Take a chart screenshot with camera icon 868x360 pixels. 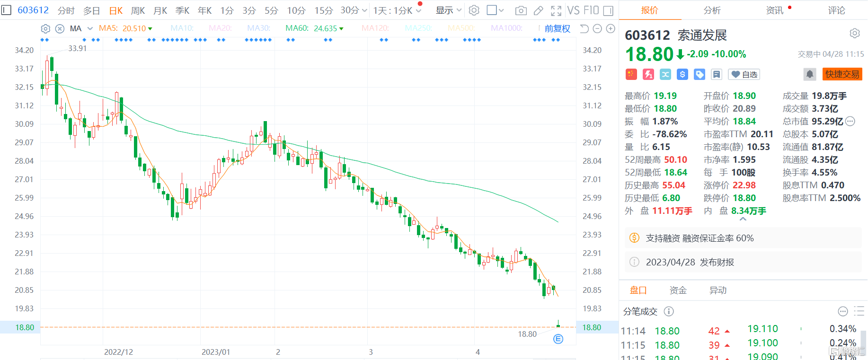point(521,10)
